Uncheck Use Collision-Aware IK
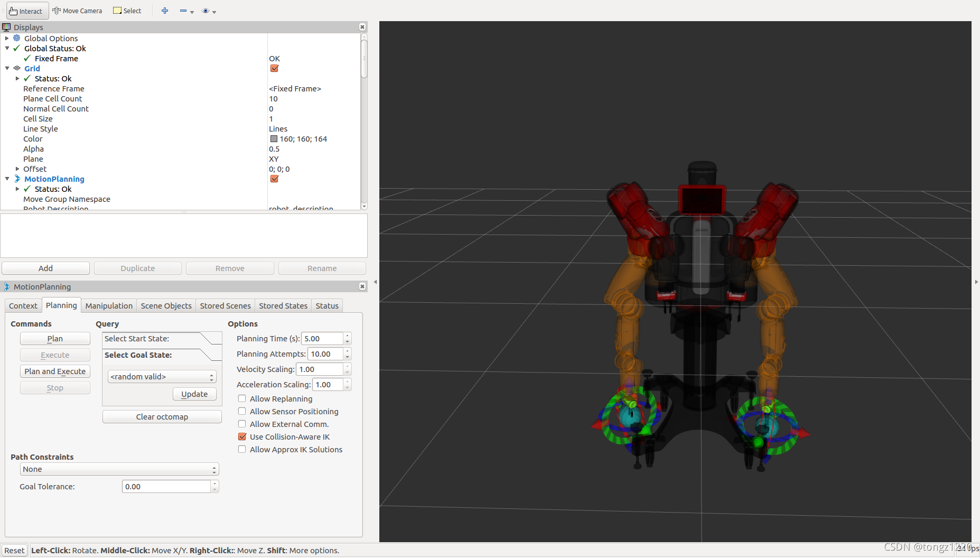980x558 pixels. pos(242,436)
